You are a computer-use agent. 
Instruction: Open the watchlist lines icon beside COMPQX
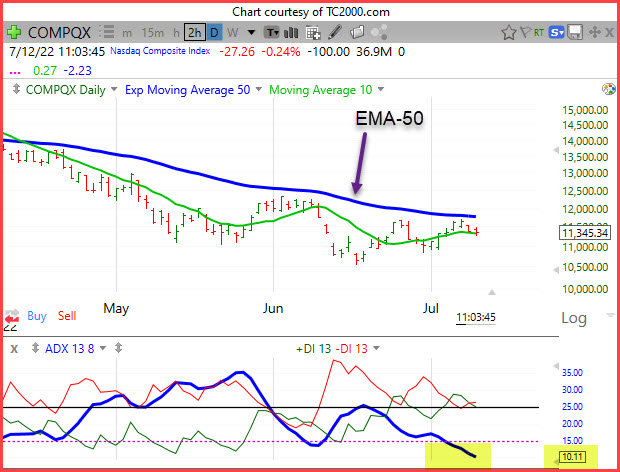coord(107,32)
